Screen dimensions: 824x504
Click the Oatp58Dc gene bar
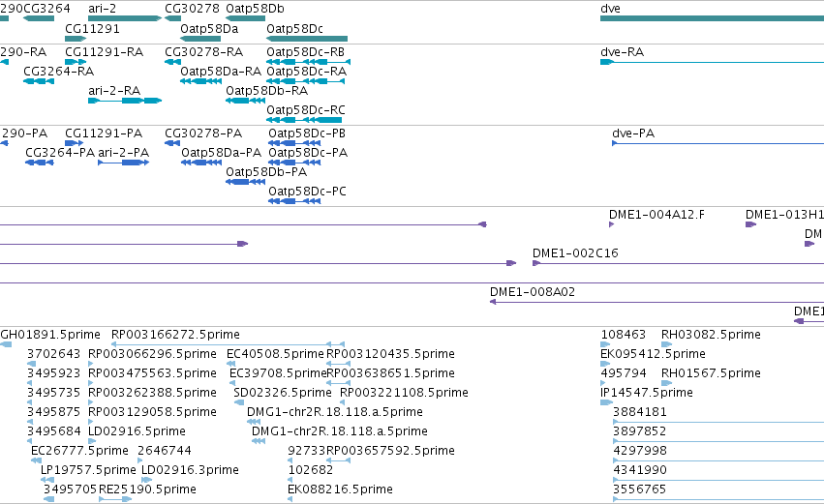(x=307, y=39)
